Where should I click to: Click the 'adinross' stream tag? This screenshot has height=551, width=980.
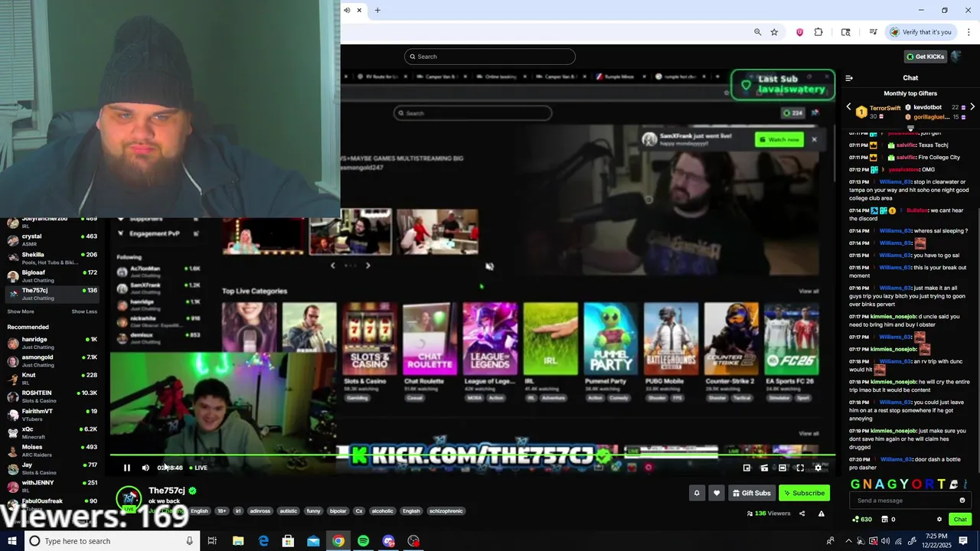click(x=260, y=511)
